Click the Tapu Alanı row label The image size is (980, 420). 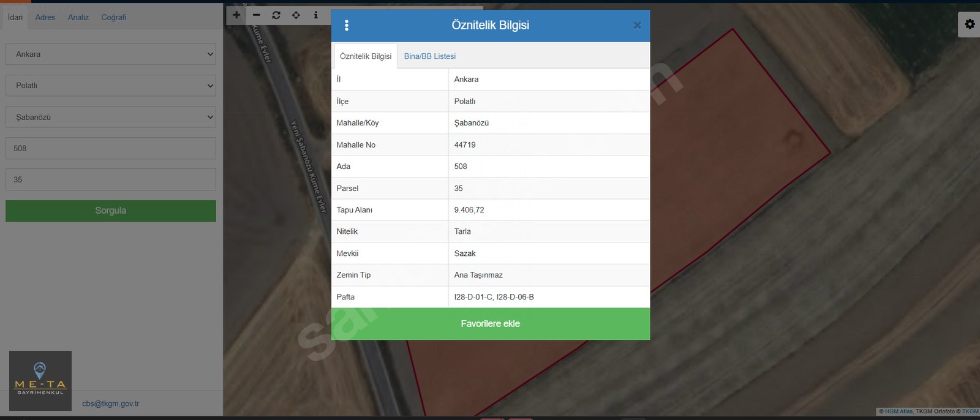(x=355, y=210)
